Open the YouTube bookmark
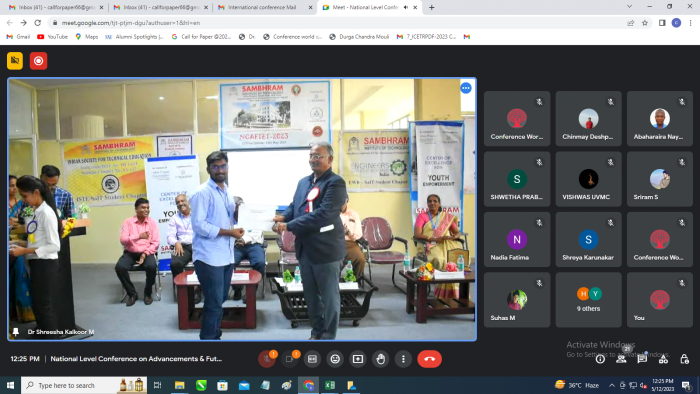The image size is (700, 394). pos(53,37)
